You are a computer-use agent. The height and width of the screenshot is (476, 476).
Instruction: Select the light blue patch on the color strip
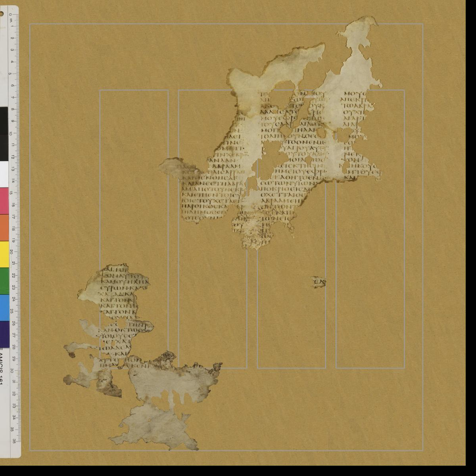pyautogui.click(x=4, y=308)
